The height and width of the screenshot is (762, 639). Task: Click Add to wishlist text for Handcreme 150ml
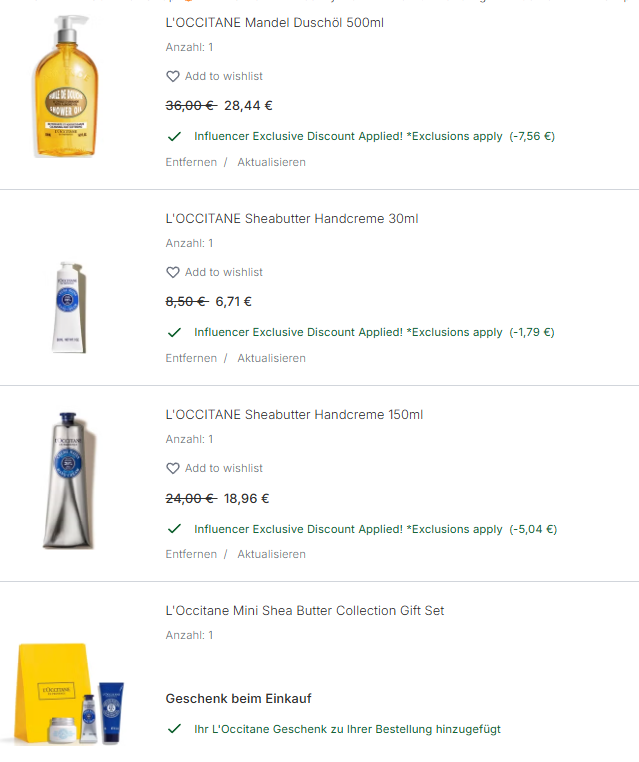tap(224, 468)
